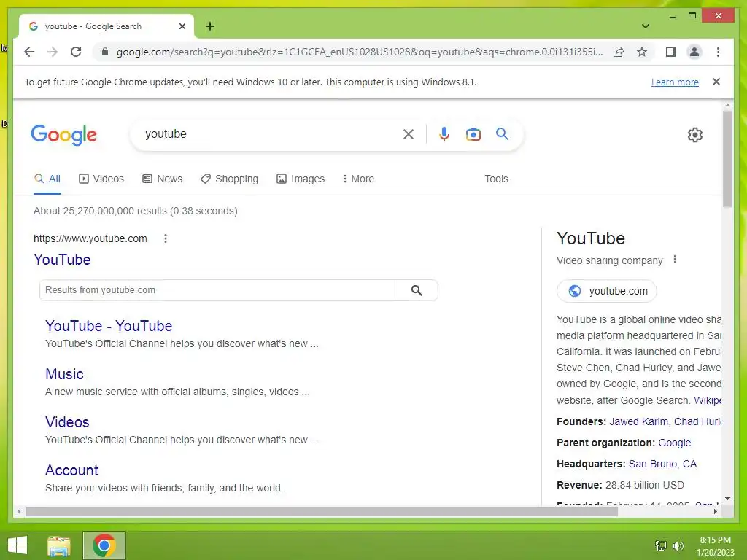
Task: Open the YouTube - YouTube sitelink
Action: pyautogui.click(x=109, y=326)
